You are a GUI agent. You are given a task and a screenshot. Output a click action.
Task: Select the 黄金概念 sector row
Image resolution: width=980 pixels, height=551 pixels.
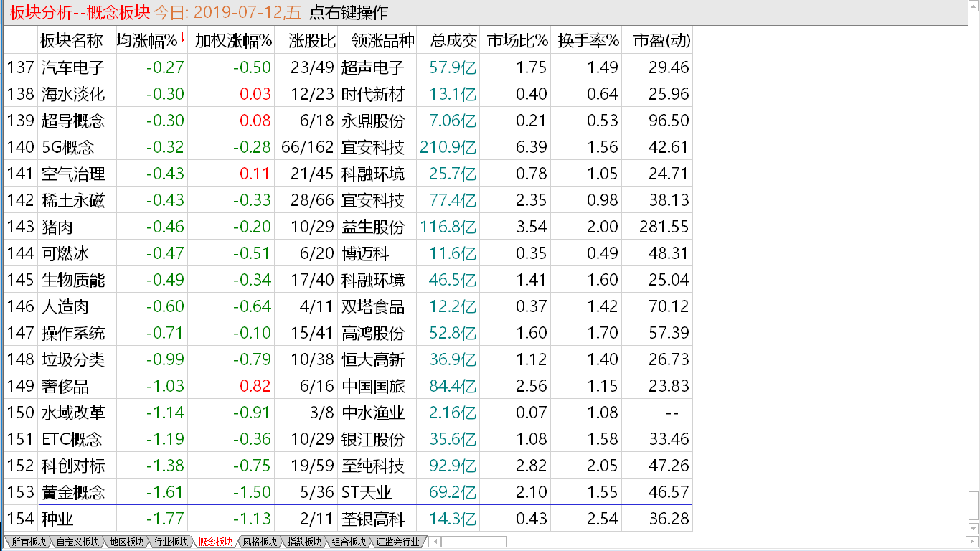click(349, 492)
